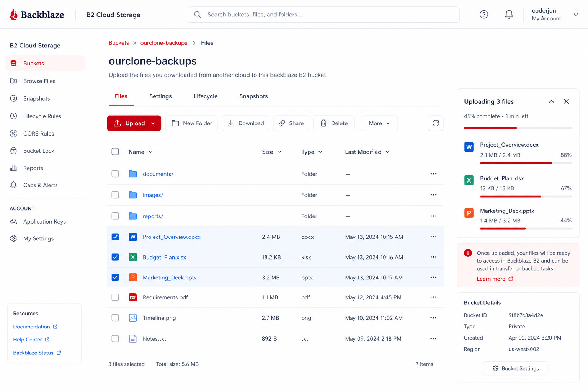
Task: Click external link icon beside Learn more
Action: tap(511, 279)
